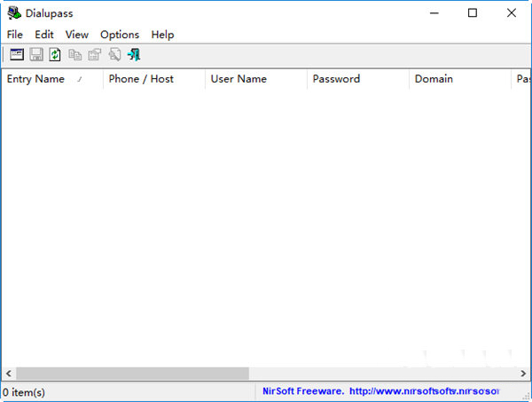Open the View menu
The height and width of the screenshot is (402, 532).
pyautogui.click(x=77, y=35)
